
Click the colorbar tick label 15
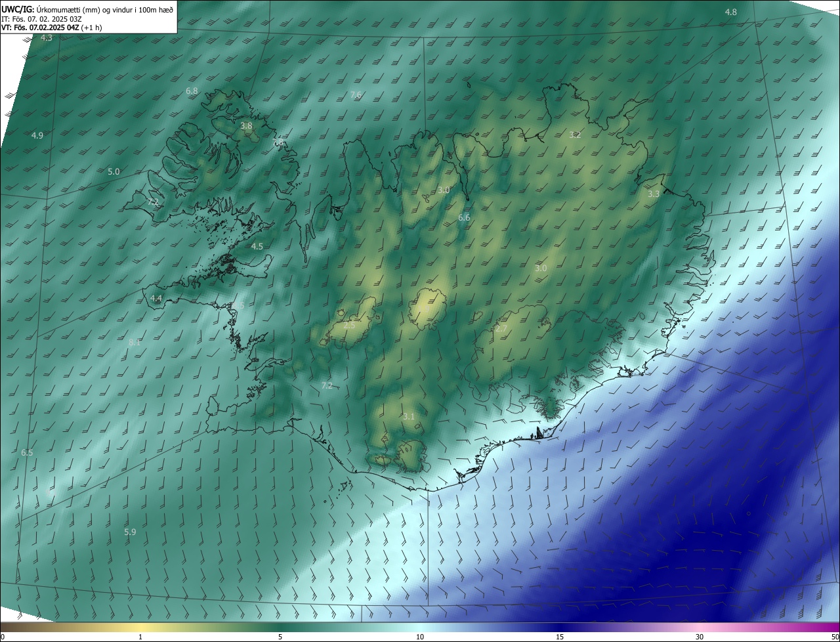[560, 637]
